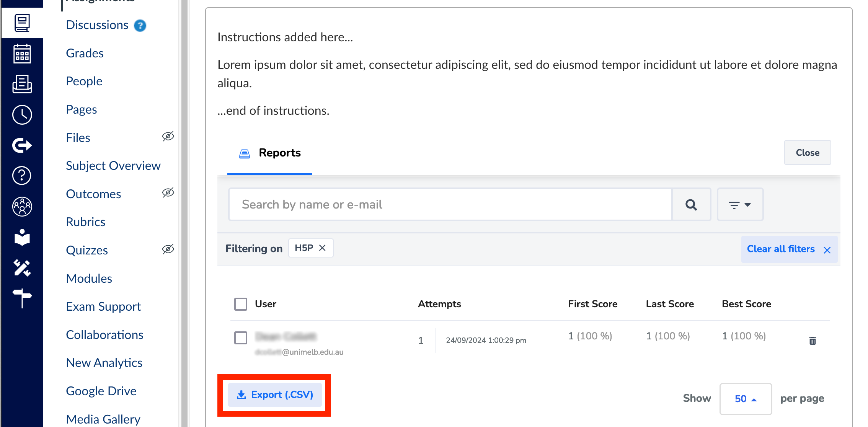
Task: Open the Help question mark icon
Action: coord(22,176)
